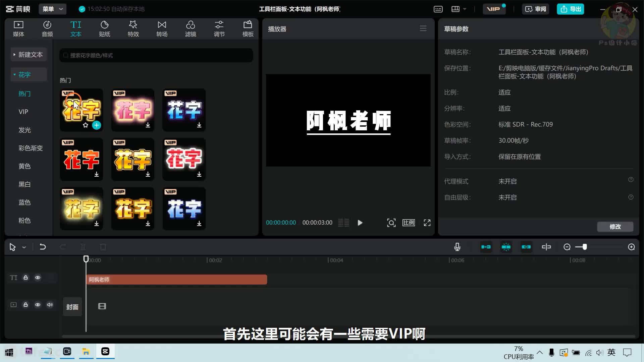
Task: Hide the text track
Action: (x=38, y=278)
